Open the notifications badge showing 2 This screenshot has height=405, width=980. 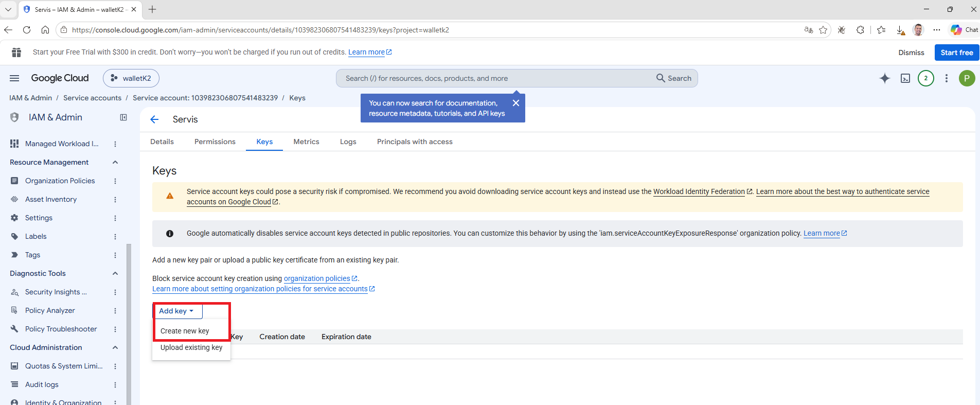pyautogui.click(x=926, y=78)
